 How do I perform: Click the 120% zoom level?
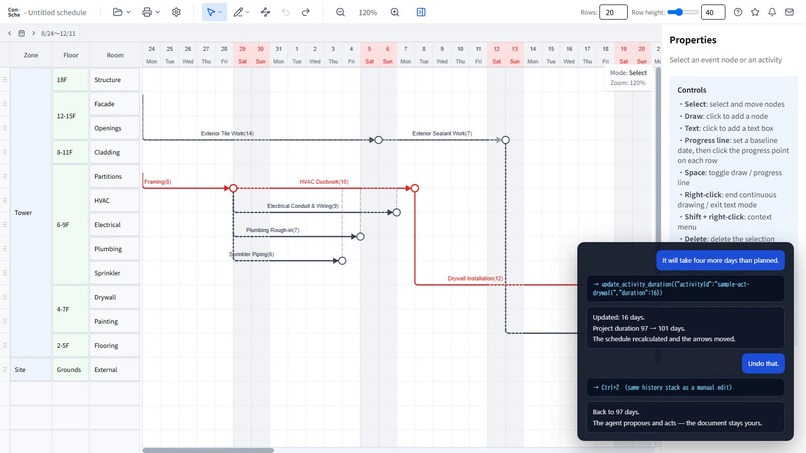pyautogui.click(x=368, y=12)
